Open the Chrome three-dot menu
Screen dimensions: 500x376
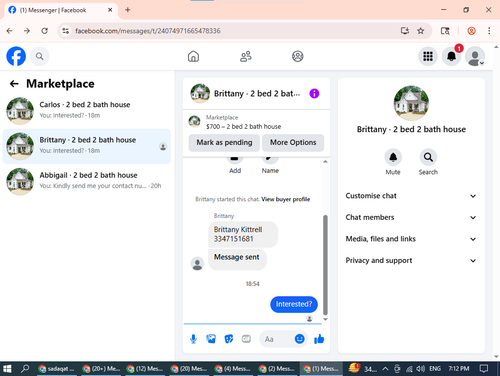pyautogui.click(x=489, y=31)
